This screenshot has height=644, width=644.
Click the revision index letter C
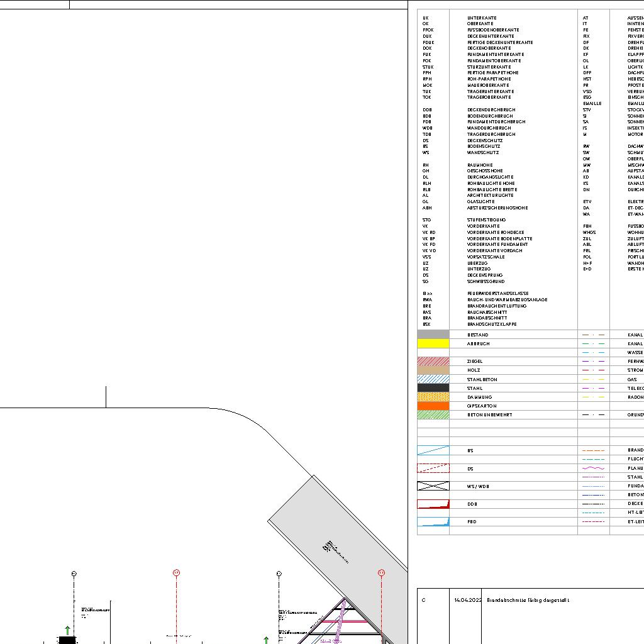click(x=423, y=600)
